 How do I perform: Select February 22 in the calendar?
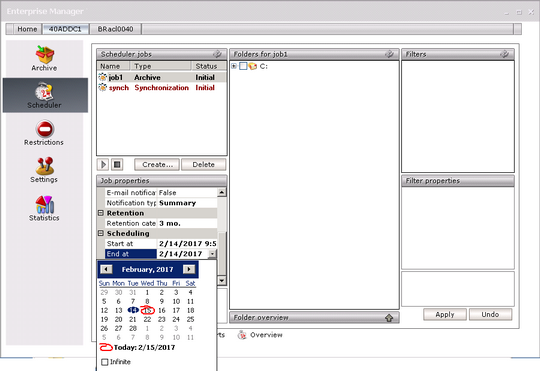pyautogui.click(x=147, y=319)
